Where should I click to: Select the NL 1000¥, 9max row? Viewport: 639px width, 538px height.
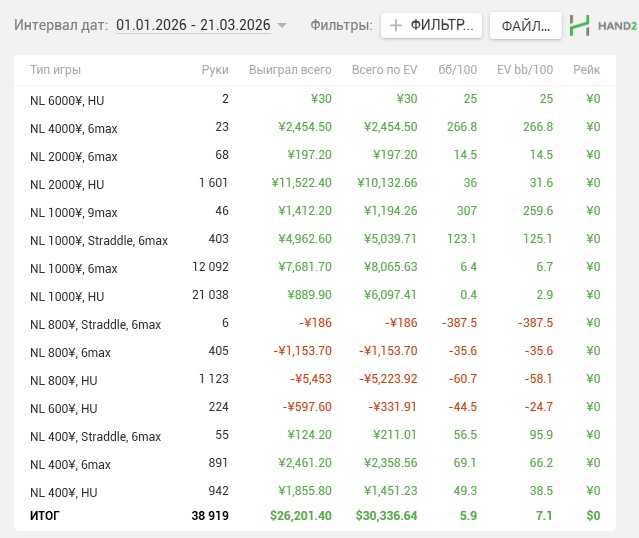tap(74, 212)
